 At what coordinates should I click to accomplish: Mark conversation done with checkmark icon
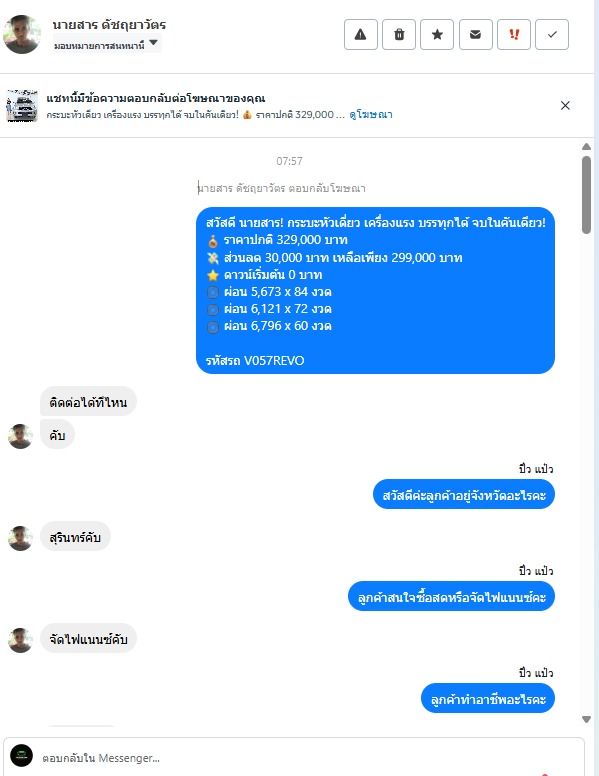tap(552, 35)
